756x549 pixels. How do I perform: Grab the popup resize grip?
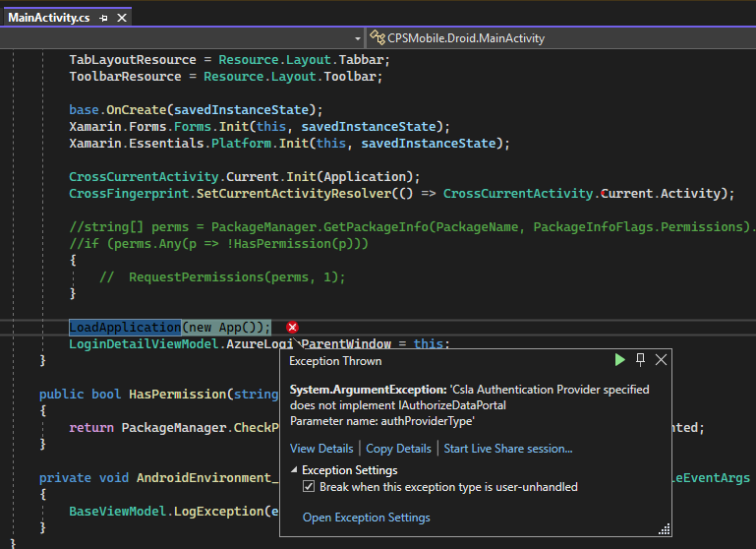pyautogui.click(x=665, y=529)
